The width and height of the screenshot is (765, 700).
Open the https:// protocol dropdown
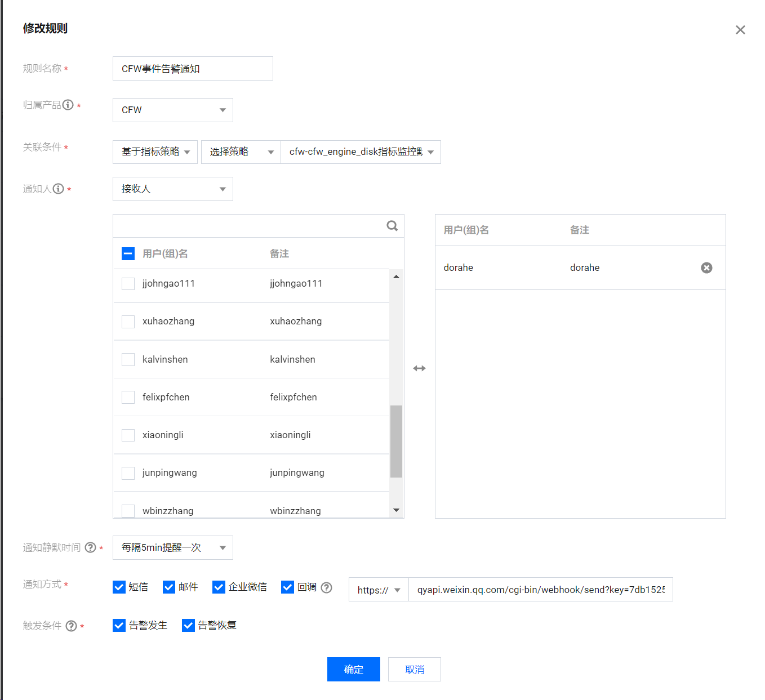[x=379, y=590]
